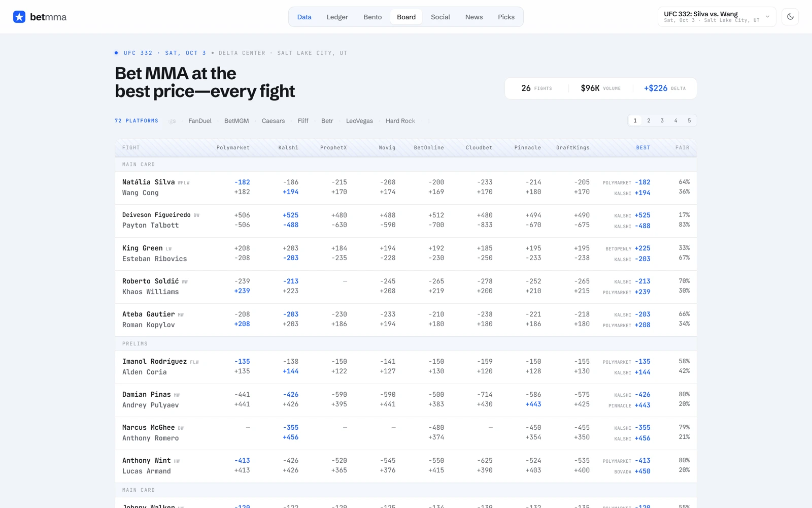
Task: Click Kalshi +456 odds for Anthony Romero
Action: [290, 437]
